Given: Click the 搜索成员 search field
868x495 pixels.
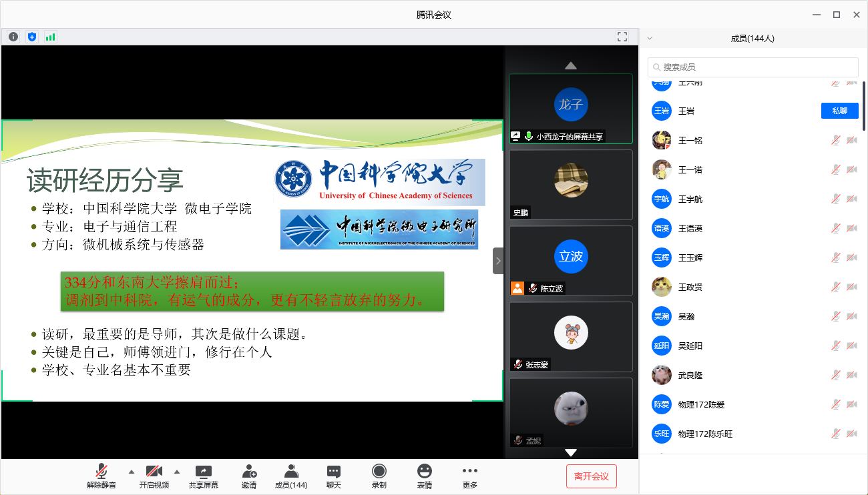Looking at the screenshot, I should 753,67.
